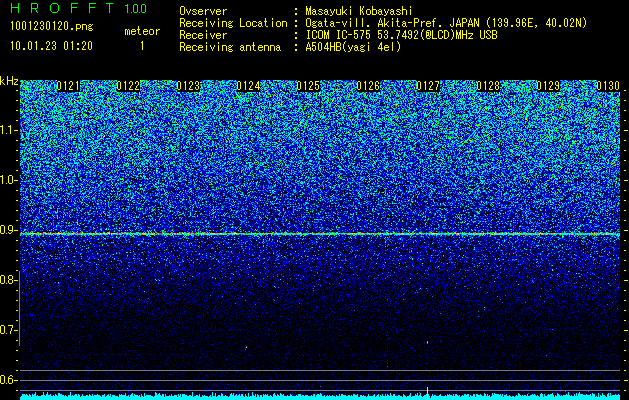Click the 0.7 kHz axis label
The width and height of the screenshot is (629, 400).
(x=8, y=330)
